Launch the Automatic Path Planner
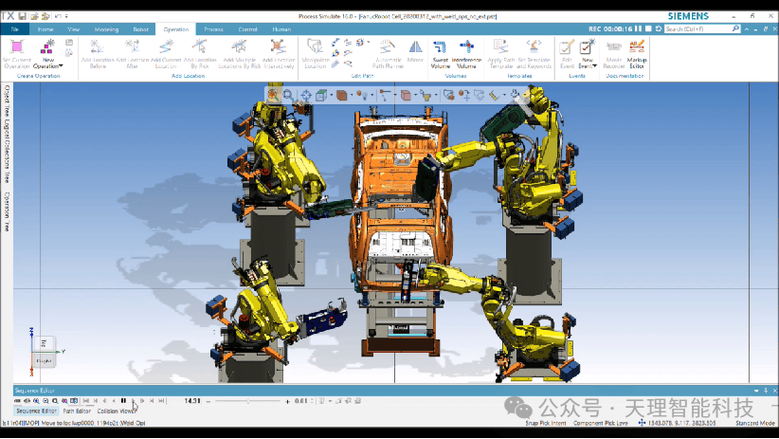The image size is (779, 439). (388, 54)
